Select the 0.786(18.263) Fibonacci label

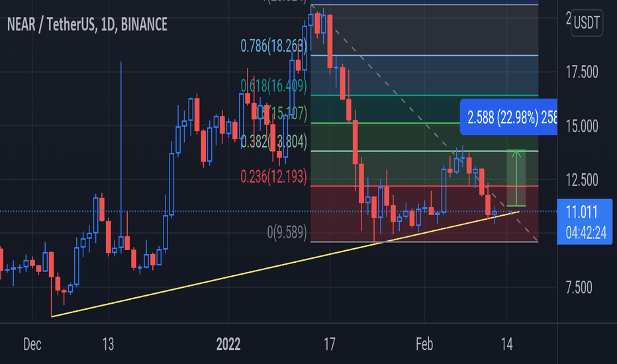[273, 46]
